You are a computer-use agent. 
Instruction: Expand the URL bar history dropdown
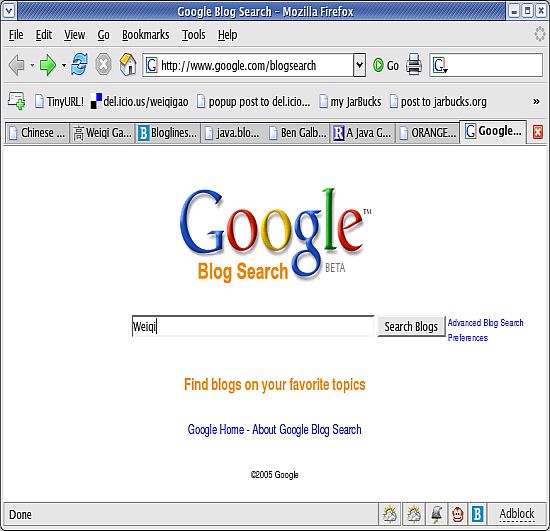[x=359, y=65]
